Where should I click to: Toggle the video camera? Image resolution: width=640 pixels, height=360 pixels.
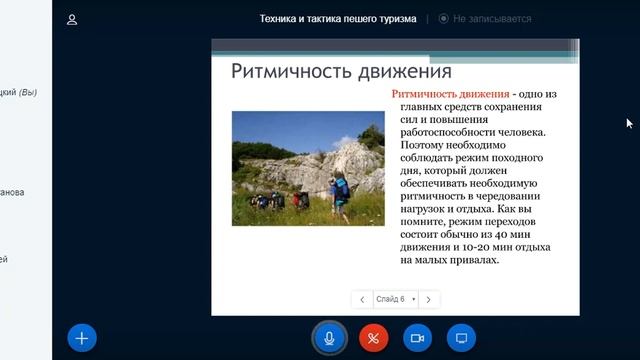[417, 338]
